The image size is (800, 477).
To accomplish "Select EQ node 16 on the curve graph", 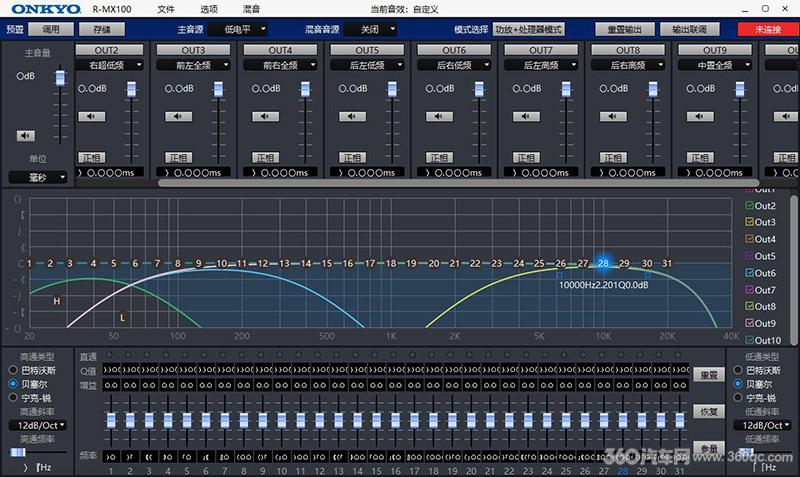I will [348, 263].
